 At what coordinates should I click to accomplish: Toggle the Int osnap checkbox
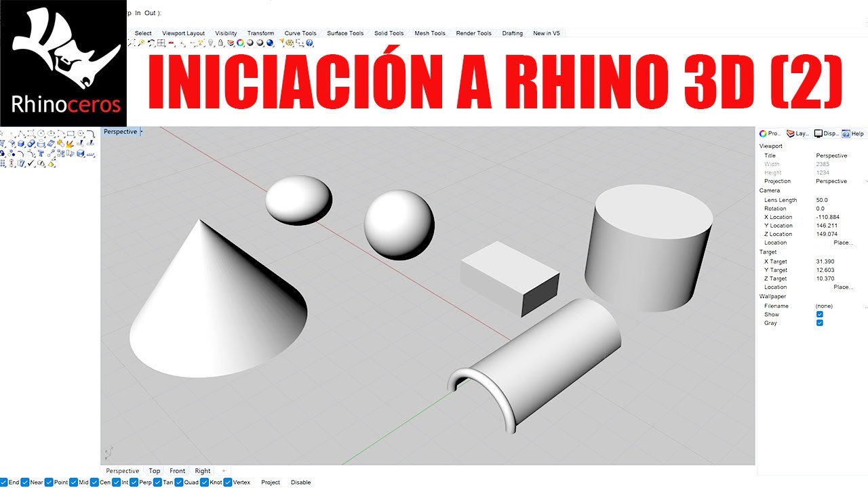[x=116, y=483]
